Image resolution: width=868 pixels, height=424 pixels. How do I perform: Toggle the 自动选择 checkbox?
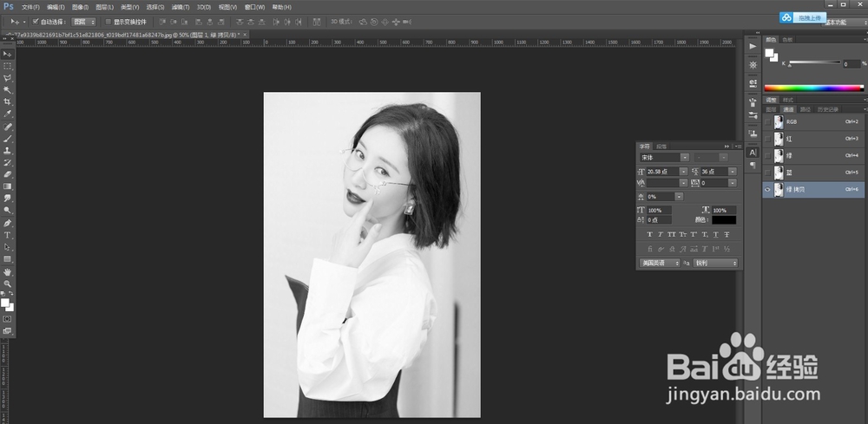click(x=36, y=23)
